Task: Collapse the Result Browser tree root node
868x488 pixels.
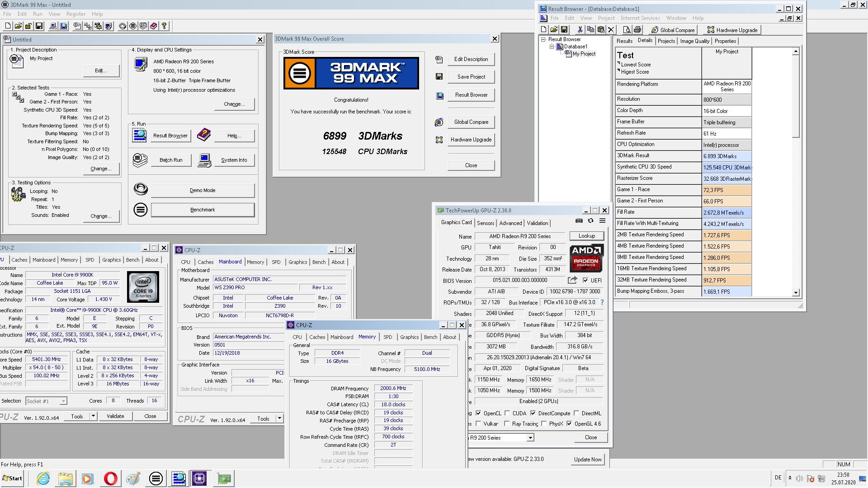Action: pyautogui.click(x=543, y=39)
